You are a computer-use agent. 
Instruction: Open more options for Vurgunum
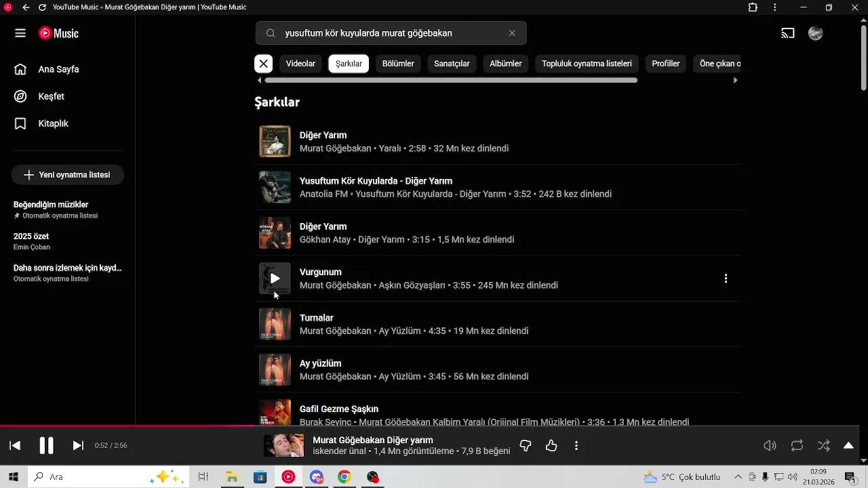(x=726, y=279)
